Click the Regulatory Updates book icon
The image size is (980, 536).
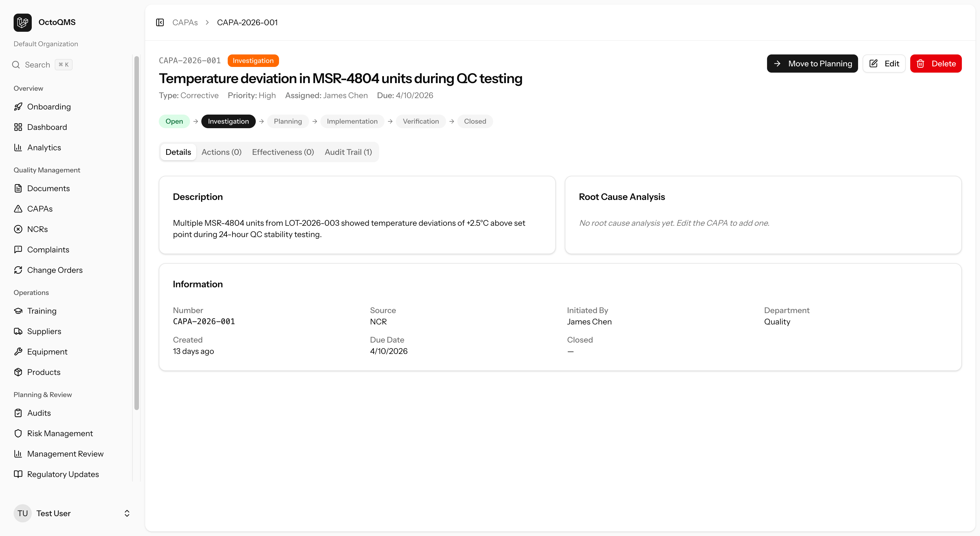(x=18, y=474)
